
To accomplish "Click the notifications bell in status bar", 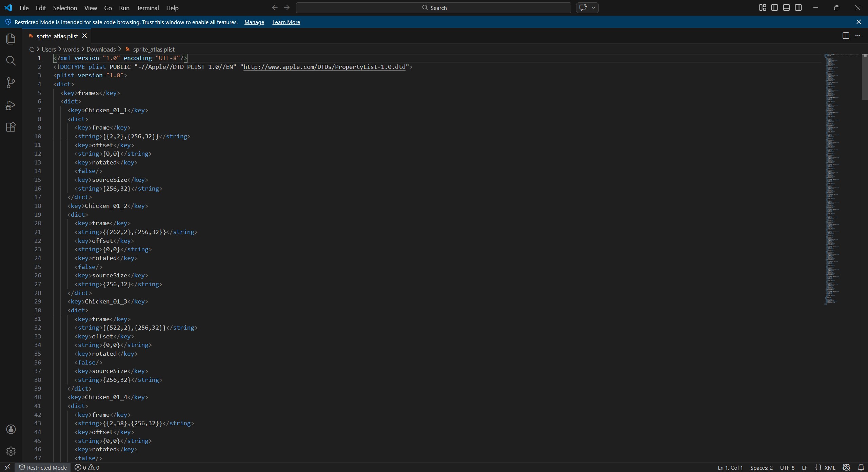I will click(x=861, y=468).
